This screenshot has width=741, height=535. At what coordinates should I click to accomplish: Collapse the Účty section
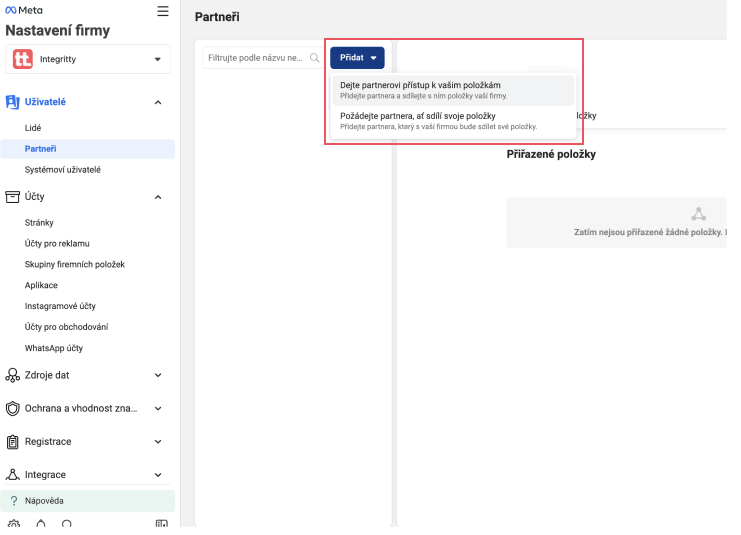(158, 197)
